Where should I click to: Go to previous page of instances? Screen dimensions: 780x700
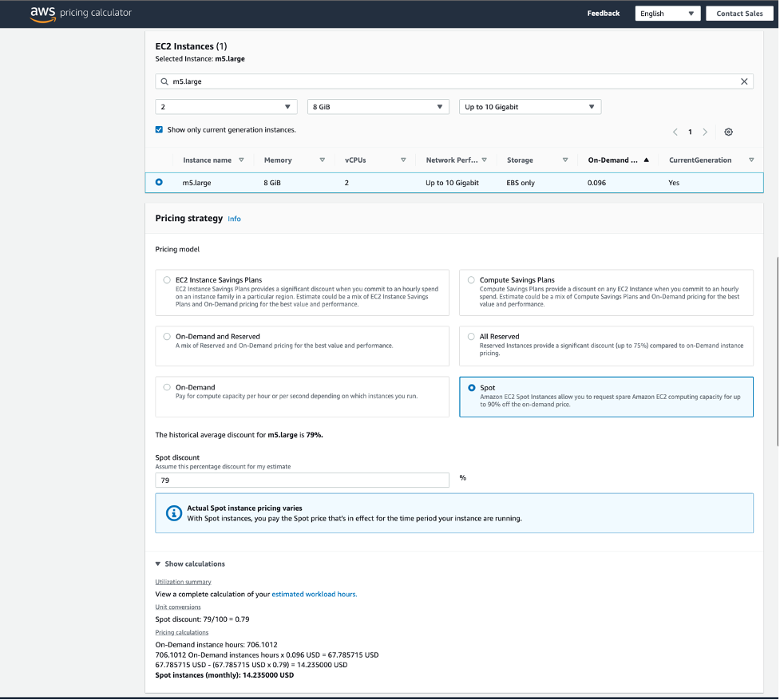coord(675,132)
